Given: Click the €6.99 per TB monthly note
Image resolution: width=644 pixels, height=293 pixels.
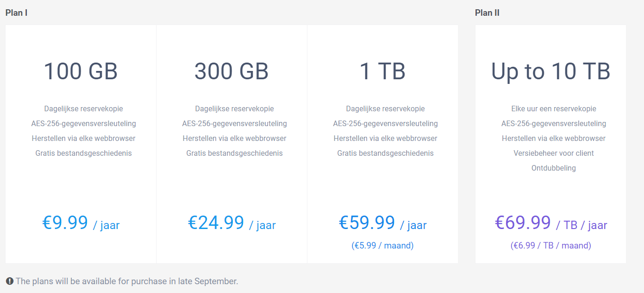Looking at the screenshot, I should (550, 245).
